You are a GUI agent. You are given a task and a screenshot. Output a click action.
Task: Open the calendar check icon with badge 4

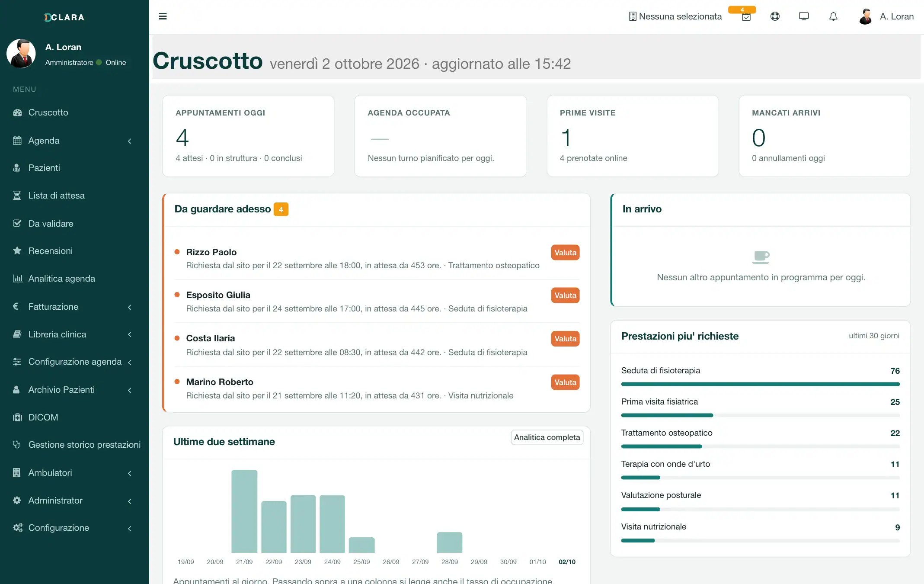746,16
